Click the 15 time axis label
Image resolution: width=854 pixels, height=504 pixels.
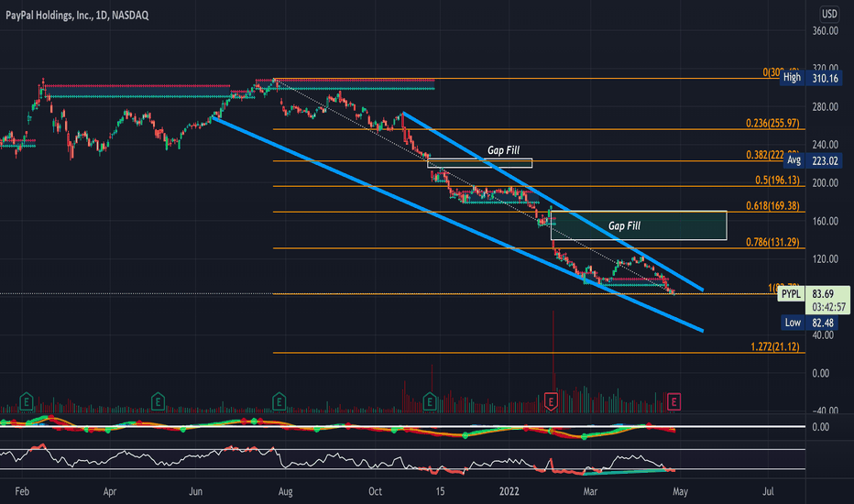pos(440,491)
